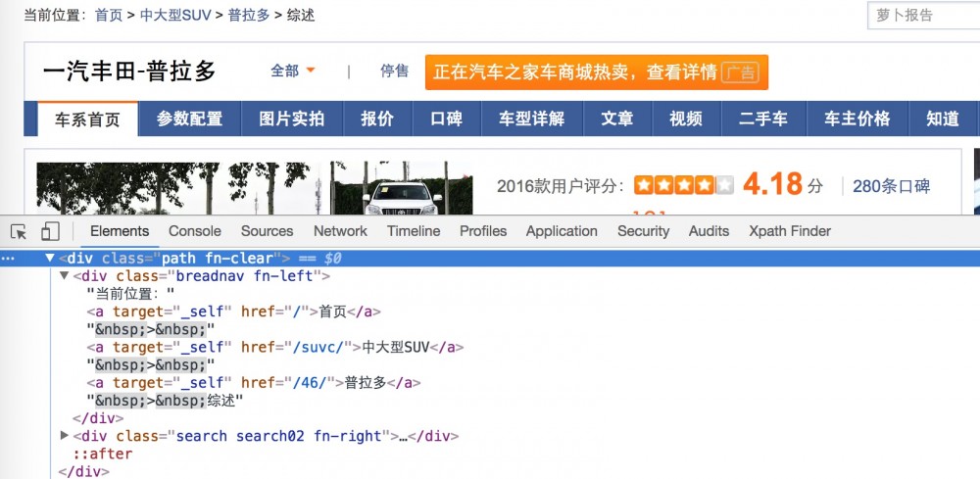Open the 全部 dropdown arrow

click(310, 71)
